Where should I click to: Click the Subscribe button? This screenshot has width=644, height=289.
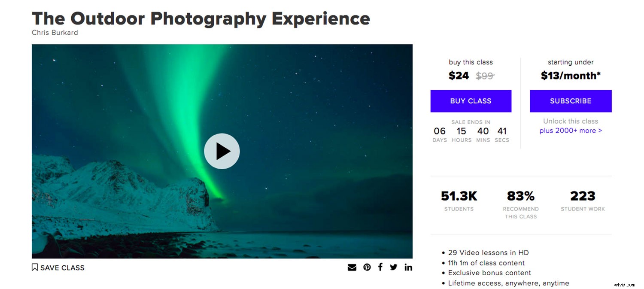pos(570,101)
